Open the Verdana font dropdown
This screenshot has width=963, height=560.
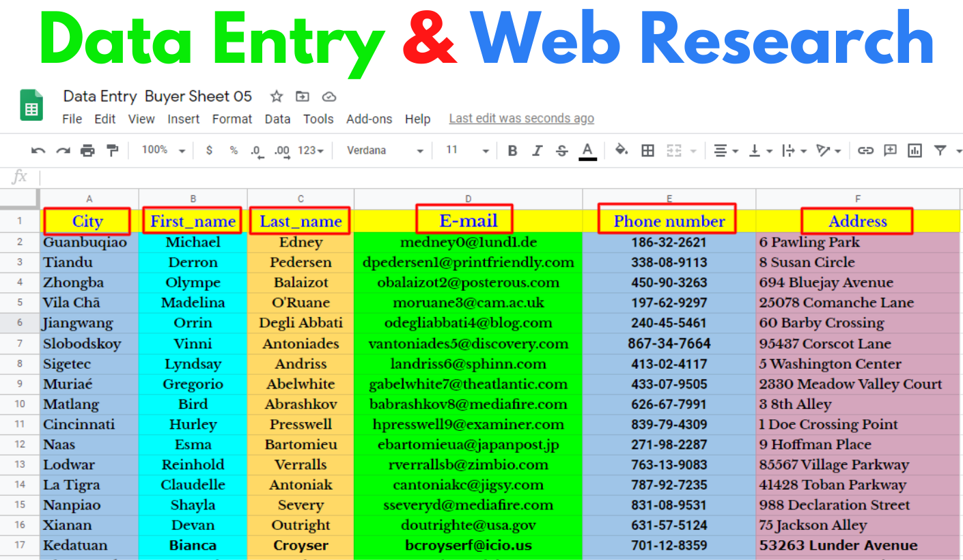[382, 150]
